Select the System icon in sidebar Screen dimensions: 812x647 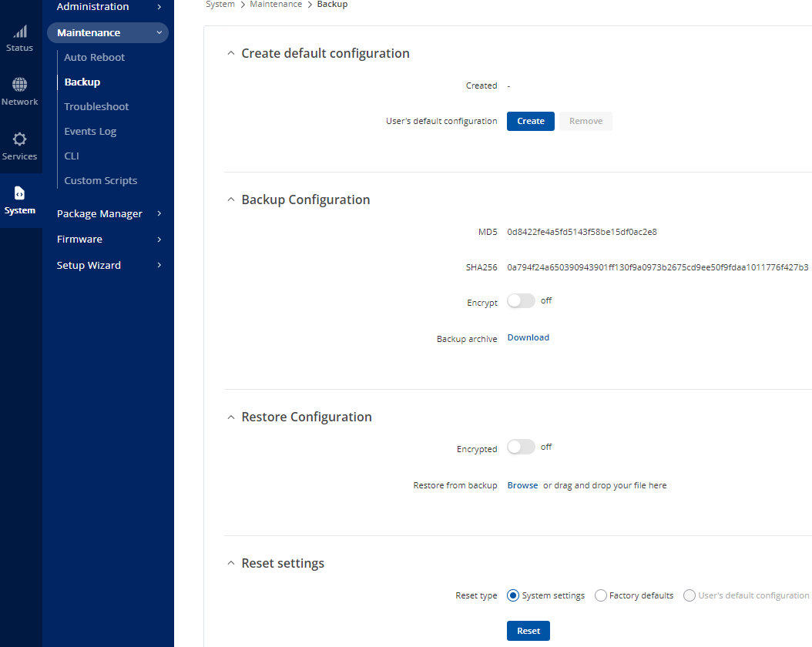click(x=20, y=199)
